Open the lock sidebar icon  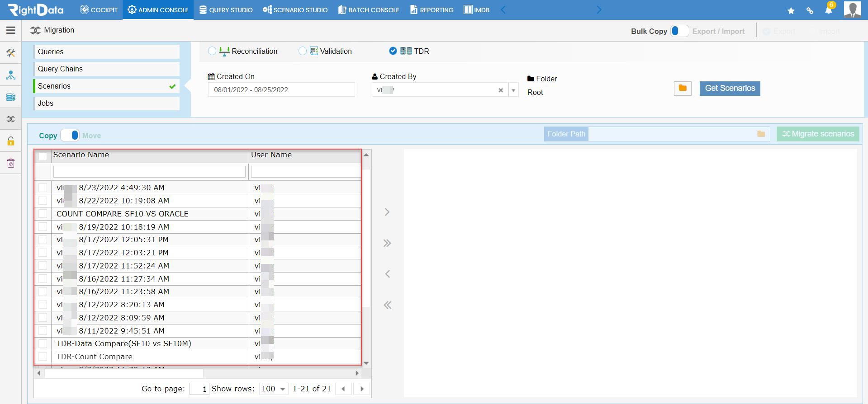click(11, 141)
